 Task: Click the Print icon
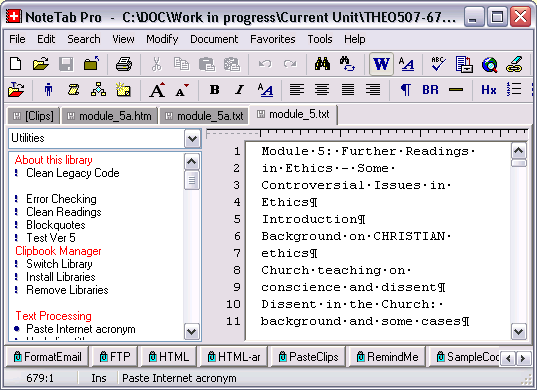(x=124, y=64)
